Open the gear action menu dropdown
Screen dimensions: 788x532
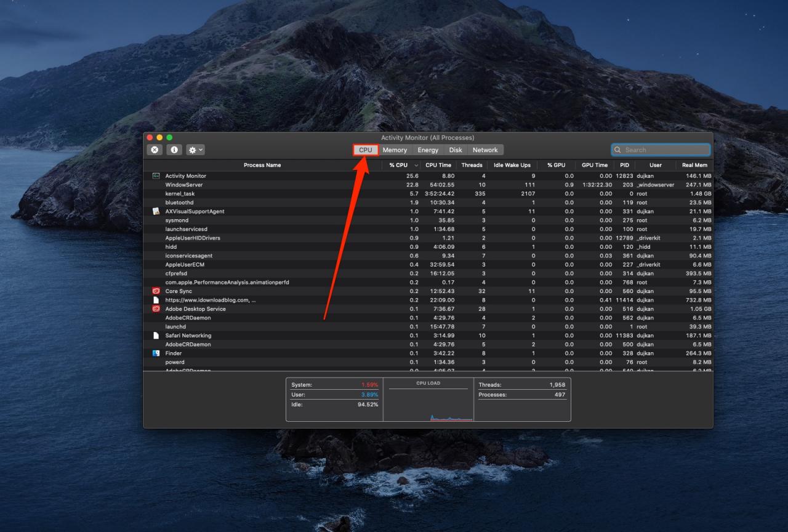pos(196,150)
